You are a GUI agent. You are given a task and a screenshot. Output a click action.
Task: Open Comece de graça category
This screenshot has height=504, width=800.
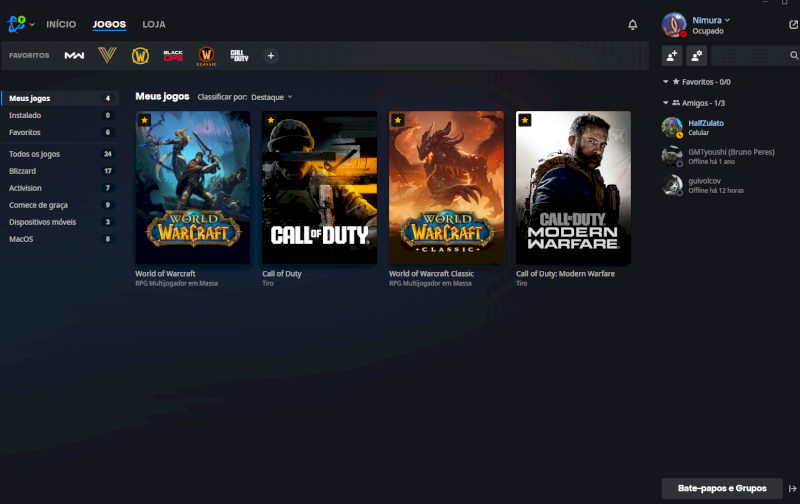point(60,205)
